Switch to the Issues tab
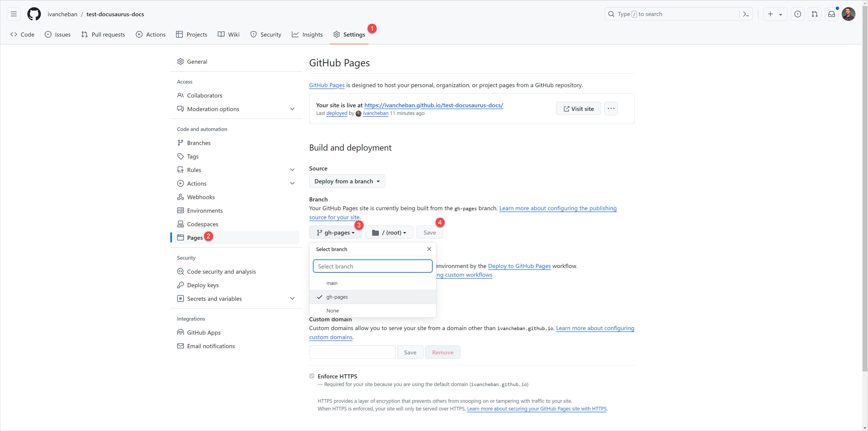868x431 pixels. (x=58, y=34)
